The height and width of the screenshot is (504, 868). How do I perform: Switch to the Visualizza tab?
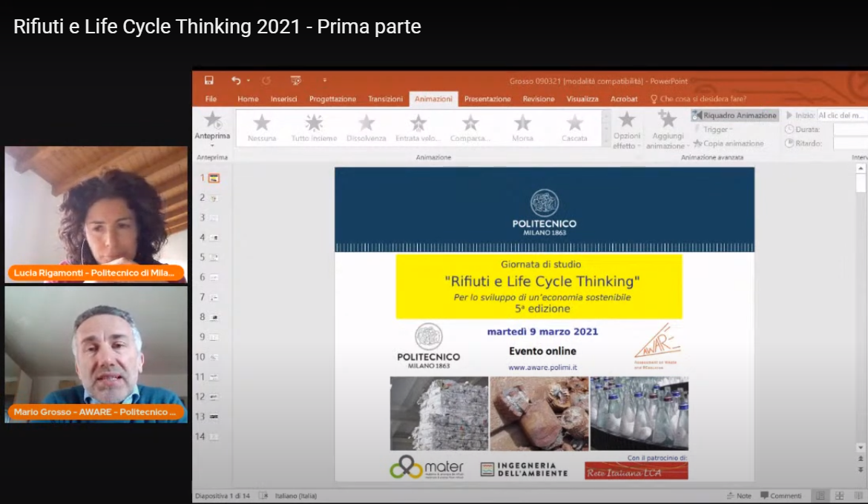(x=582, y=99)
